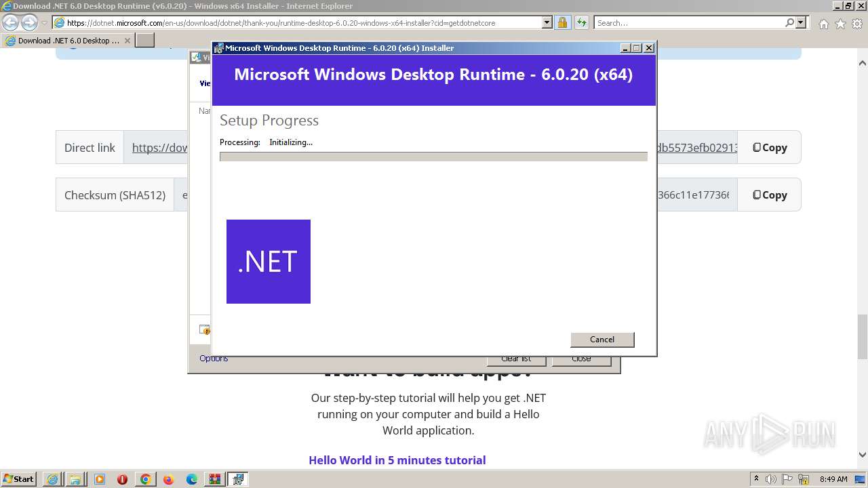
Task: Copy the Checksum (SHA512)
Action: tap(769, 195)
